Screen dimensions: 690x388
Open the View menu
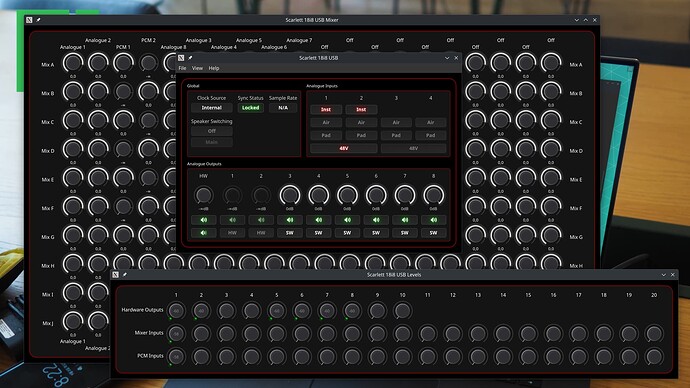pos(197,68)
